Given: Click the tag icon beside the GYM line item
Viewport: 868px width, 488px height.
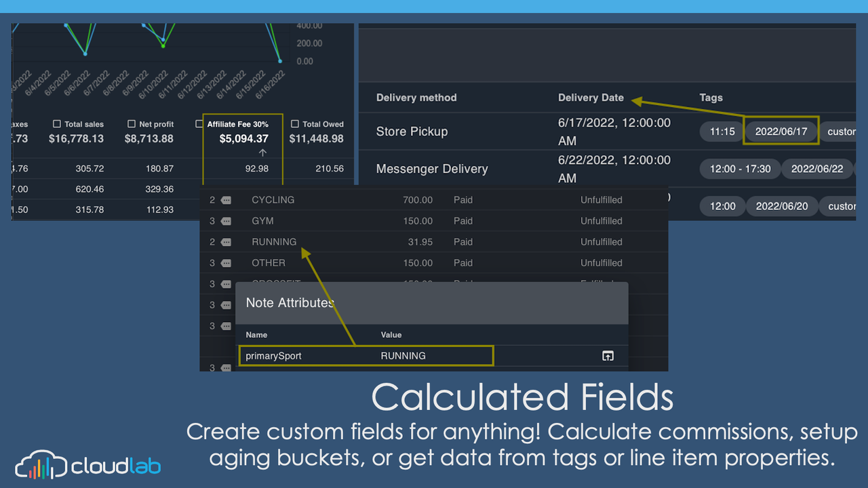Looking at the screenshot, I should [226, 221].
